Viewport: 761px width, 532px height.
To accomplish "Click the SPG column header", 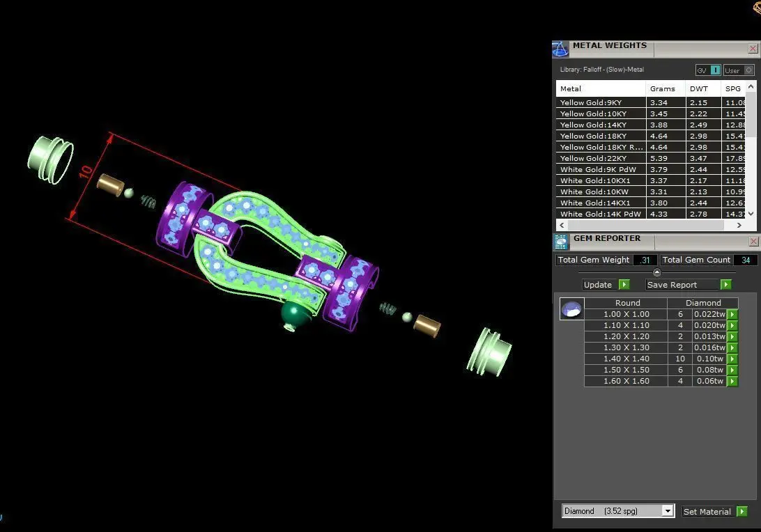I will click(733, 88).
